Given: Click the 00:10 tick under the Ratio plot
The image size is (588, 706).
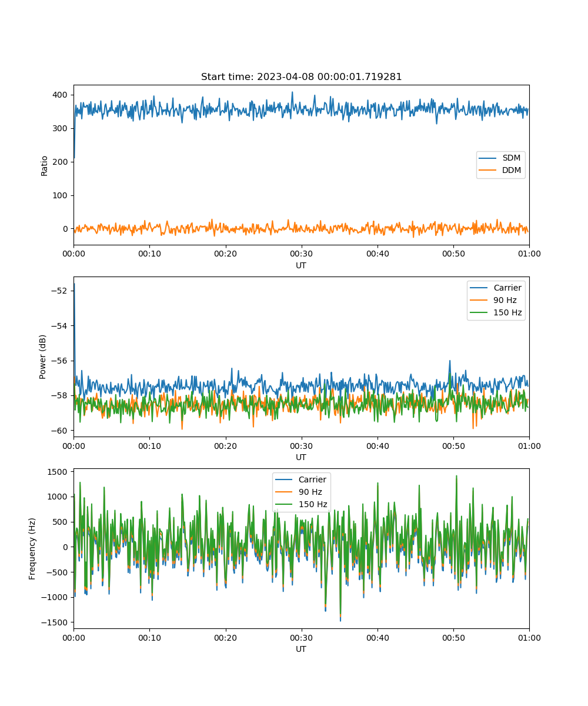Looking at the screenshot, I should (x=149, y=254).
